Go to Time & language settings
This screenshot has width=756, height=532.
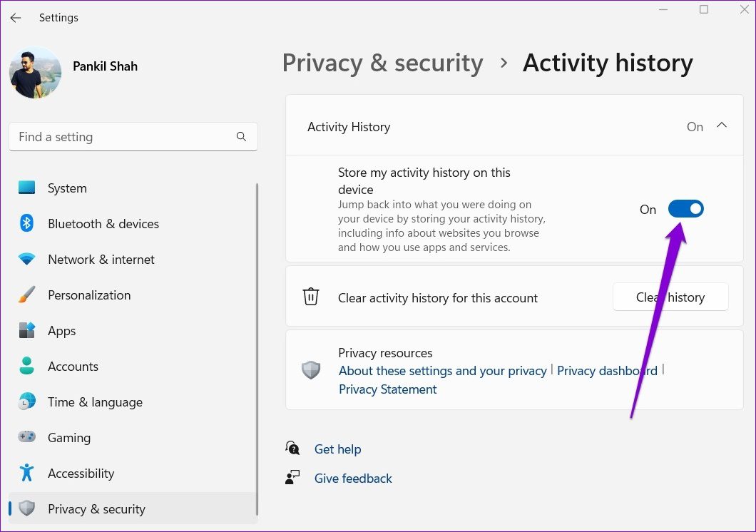tap(95, 402)
